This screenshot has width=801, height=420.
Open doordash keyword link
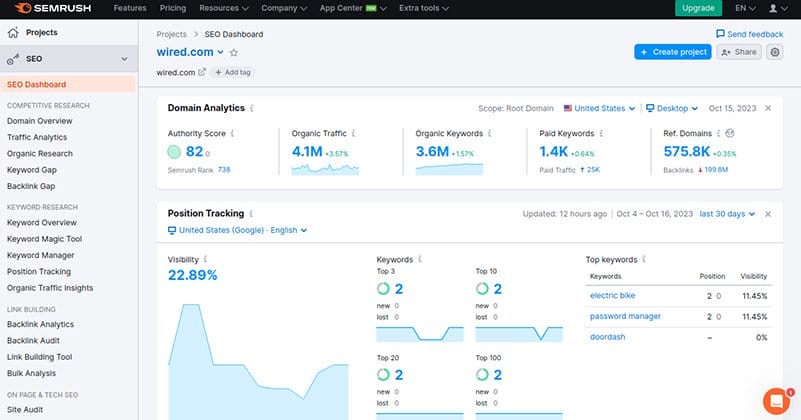[x=607, y=337]
